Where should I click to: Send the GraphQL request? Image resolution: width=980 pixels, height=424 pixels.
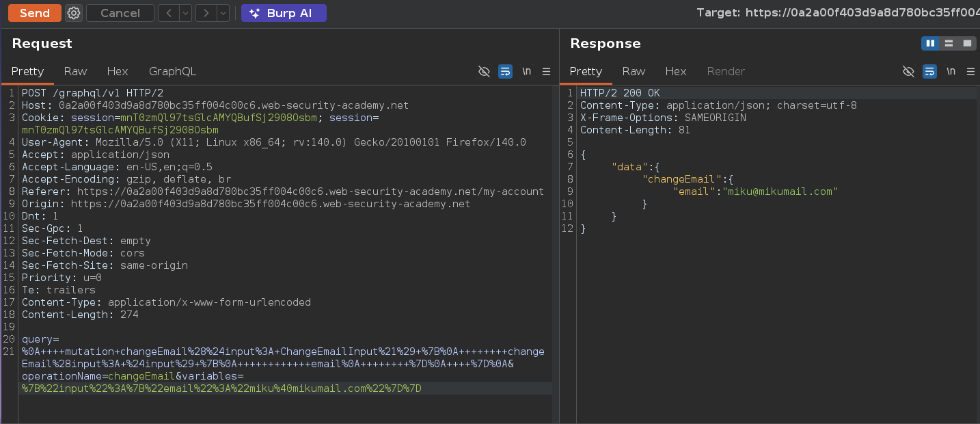(x=35, y=13)
